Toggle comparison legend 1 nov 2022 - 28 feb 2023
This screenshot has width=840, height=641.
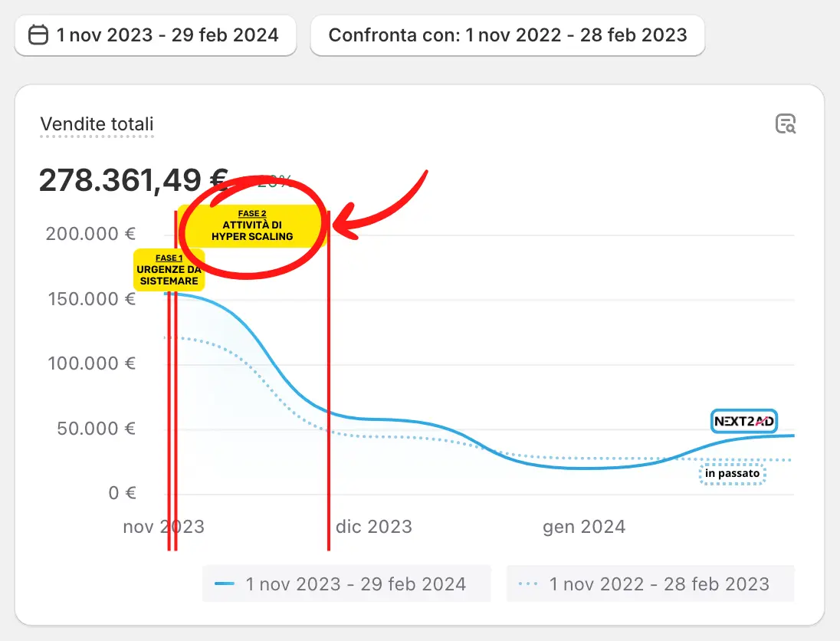650,584
